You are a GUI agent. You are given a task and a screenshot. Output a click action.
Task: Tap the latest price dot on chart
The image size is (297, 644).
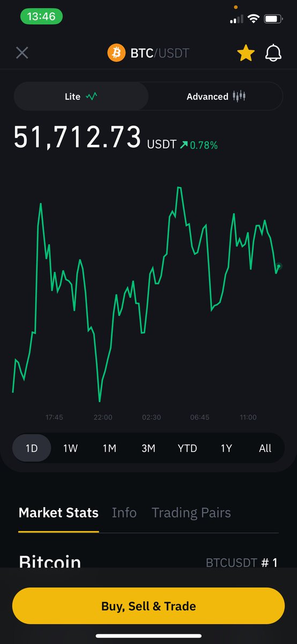[279, 266]
